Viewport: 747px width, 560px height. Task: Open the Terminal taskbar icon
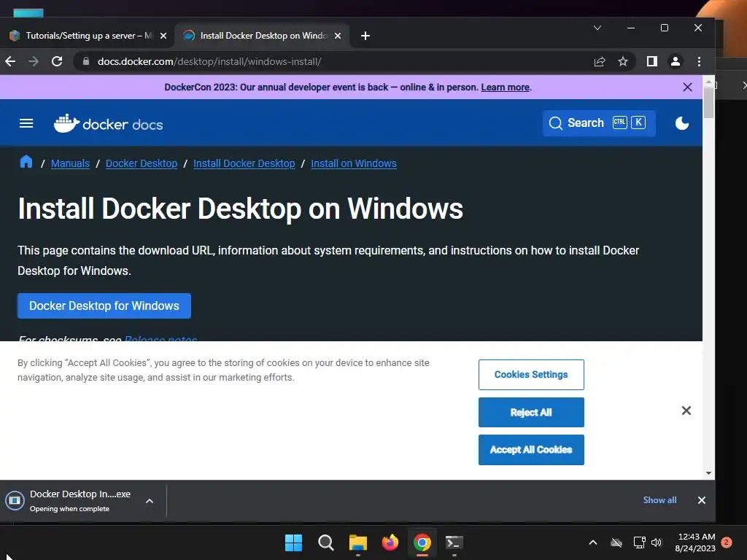(x=454, y=542)
